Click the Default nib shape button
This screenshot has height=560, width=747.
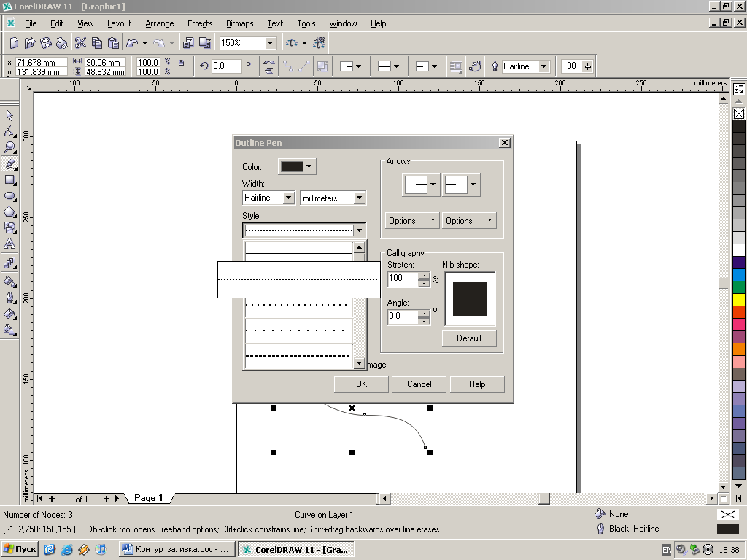point(469,338)
